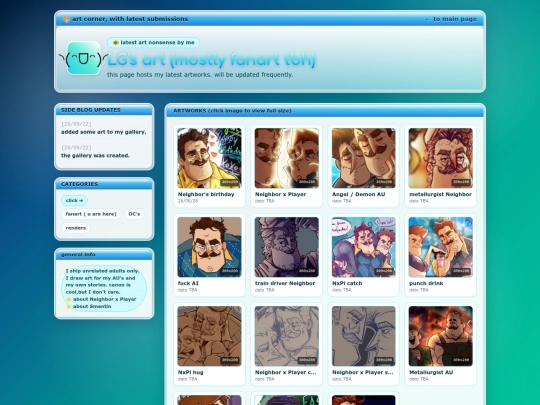Click the 'punch drink' caption text
This screenshot has width=540, height=405.
(x=426, y=283)
